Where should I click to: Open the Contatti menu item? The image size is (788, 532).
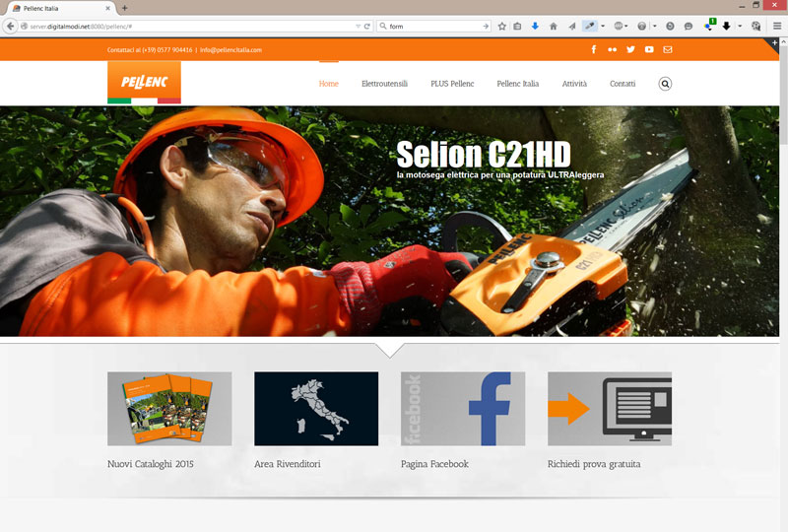[x=623, y=84]
